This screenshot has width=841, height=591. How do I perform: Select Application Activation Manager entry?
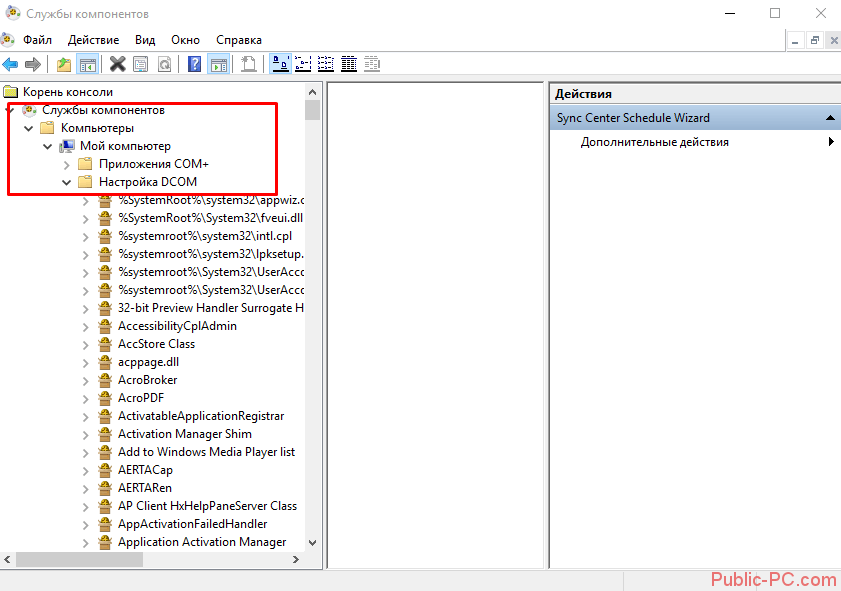point(201,542)
